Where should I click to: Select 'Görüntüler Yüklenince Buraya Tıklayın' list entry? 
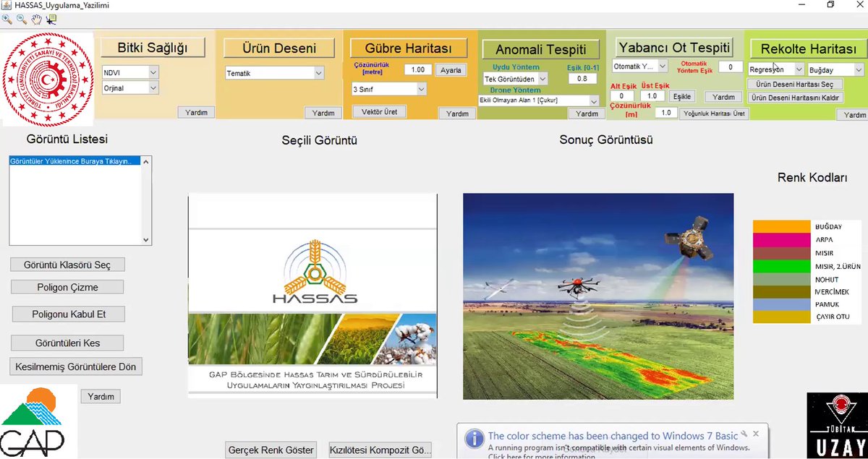[x=74, y=161]
